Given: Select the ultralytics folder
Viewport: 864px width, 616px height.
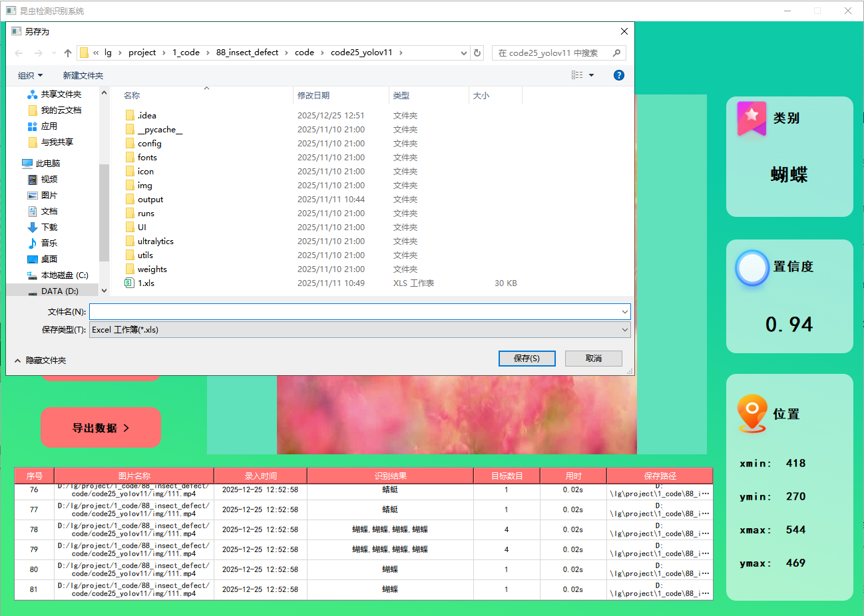Looking at the screenshot, I should coord(150,241).
